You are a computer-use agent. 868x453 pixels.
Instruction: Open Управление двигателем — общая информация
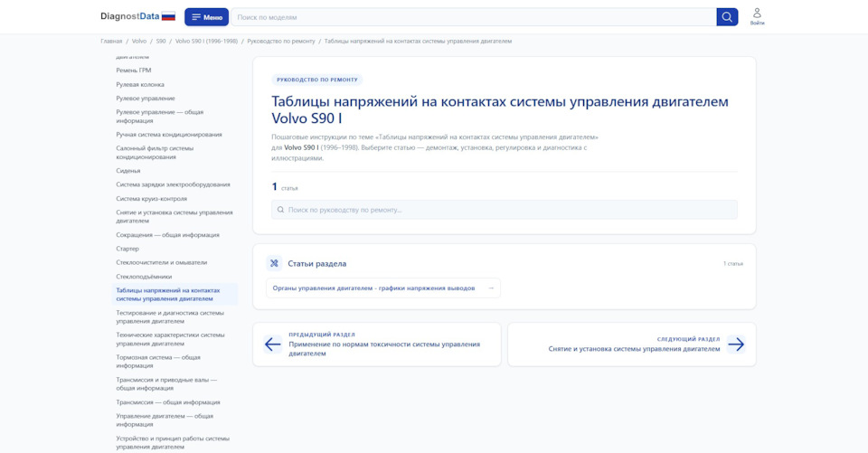point(165,420)
